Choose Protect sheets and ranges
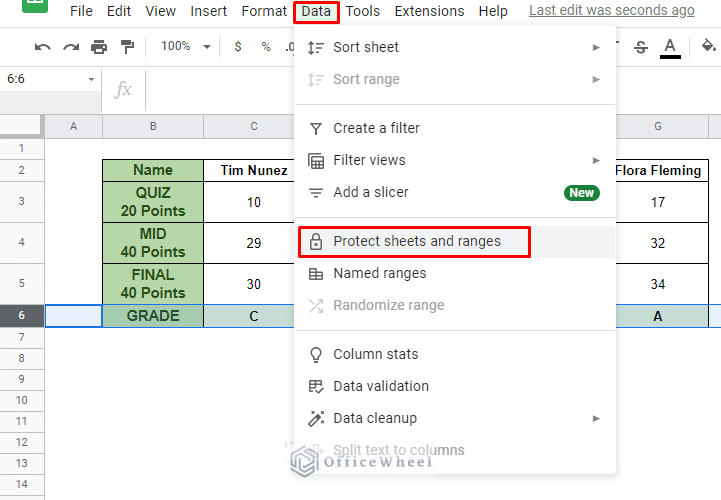 coord(416,241)
